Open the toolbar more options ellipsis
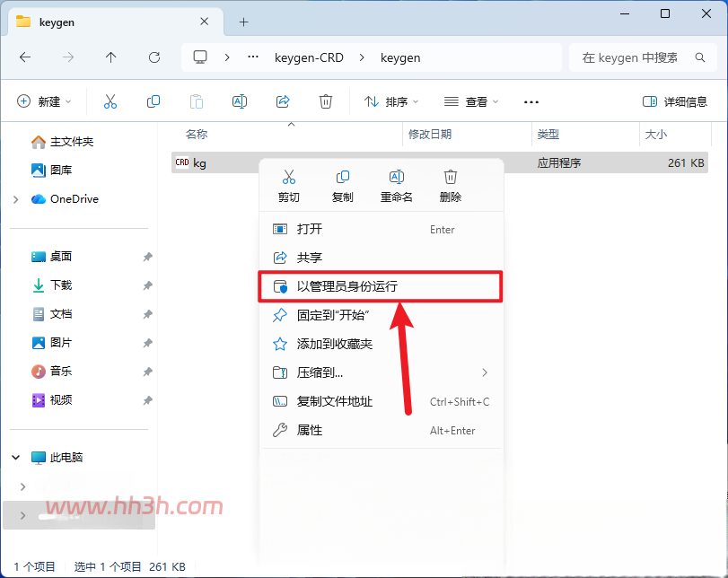 [531, 101]
